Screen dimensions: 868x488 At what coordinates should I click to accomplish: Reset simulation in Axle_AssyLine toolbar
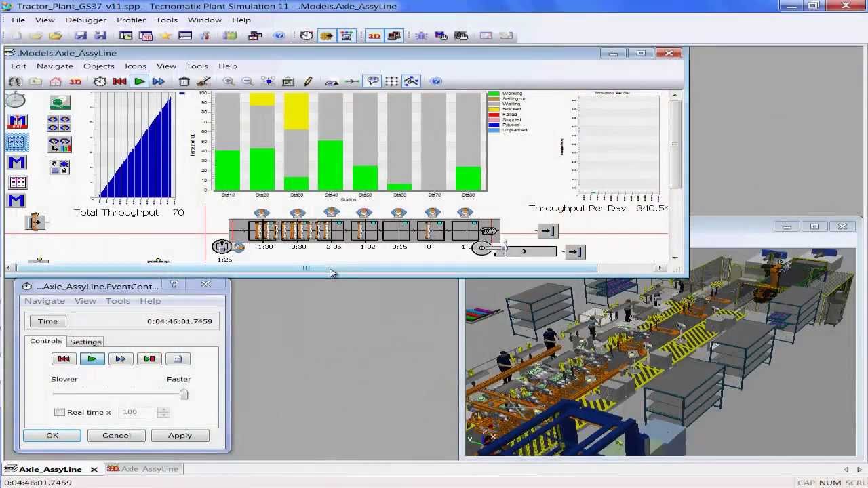tap(119, 81)
